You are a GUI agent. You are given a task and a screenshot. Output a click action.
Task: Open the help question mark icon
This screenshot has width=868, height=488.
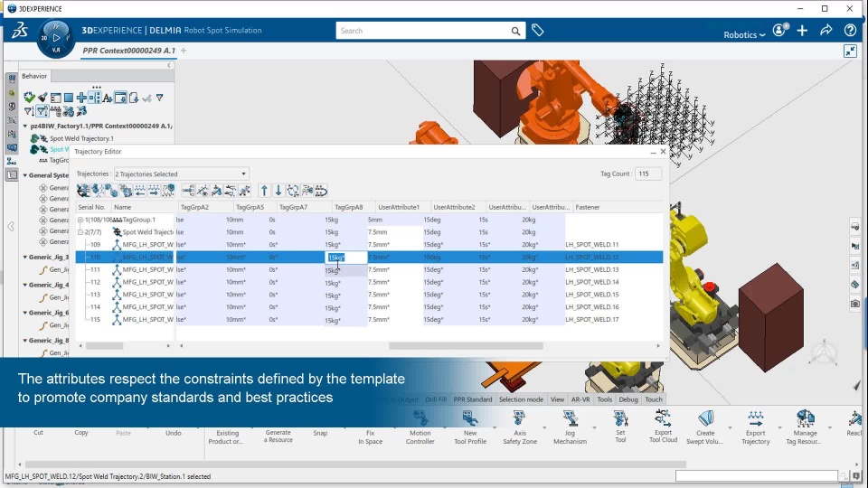(850, 31)
